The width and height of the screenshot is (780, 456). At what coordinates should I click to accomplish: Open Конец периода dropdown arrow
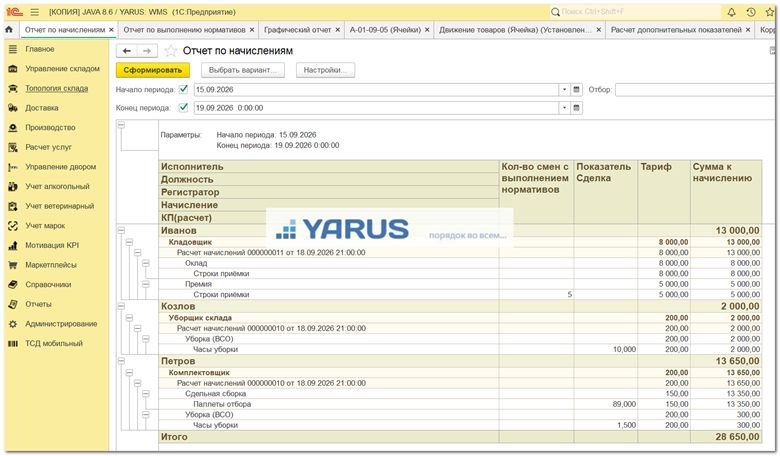(564, 108)
